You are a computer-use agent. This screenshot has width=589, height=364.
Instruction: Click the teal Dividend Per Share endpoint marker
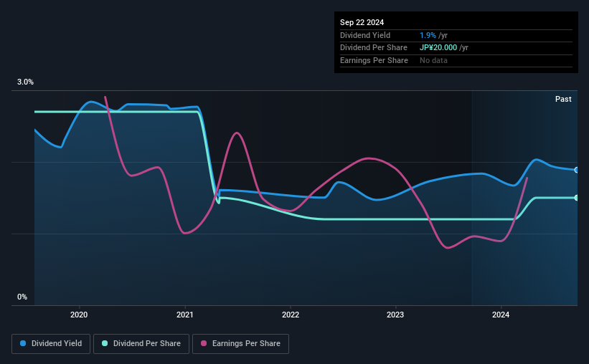[577, 198]
